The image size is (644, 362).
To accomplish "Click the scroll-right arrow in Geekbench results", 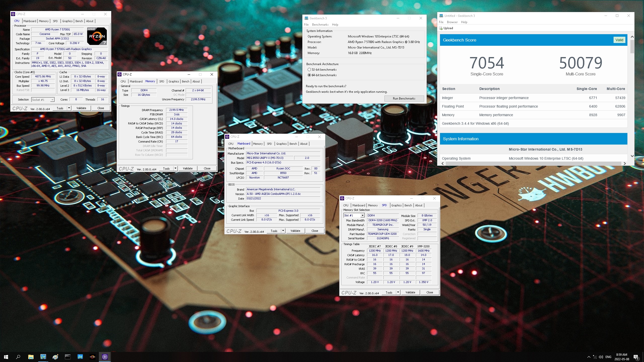I will [624, 163].
